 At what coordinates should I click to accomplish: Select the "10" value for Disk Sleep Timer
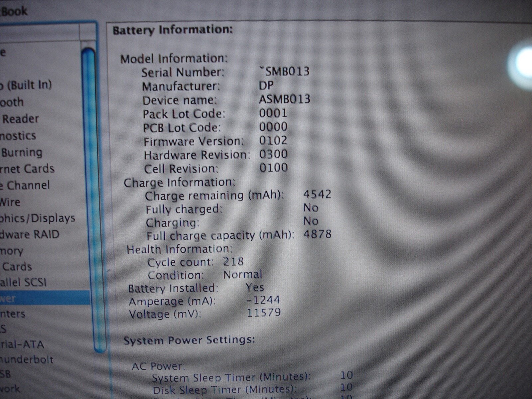pos(346,387)
